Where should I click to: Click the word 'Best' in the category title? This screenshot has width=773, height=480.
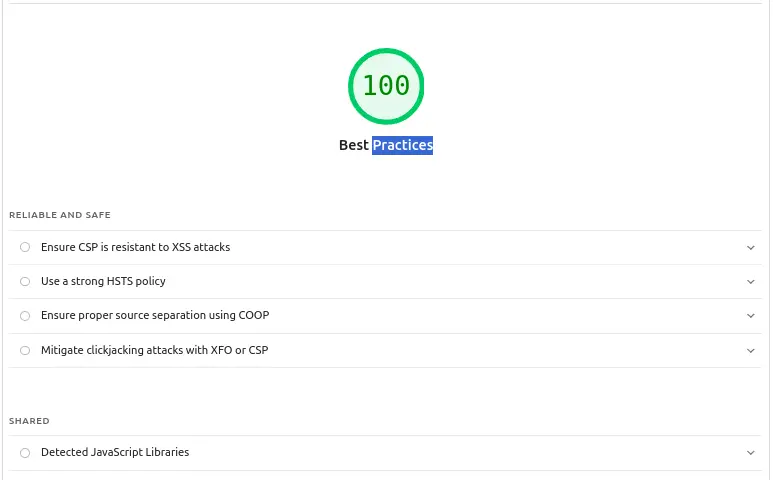tap(354, 145)
